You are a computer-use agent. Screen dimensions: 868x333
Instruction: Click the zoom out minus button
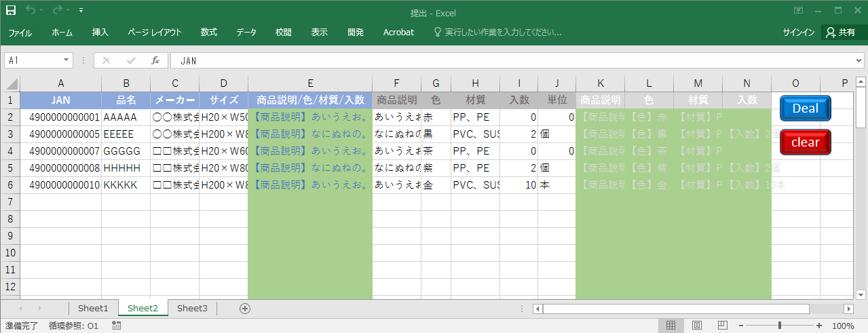coord(741,326)
